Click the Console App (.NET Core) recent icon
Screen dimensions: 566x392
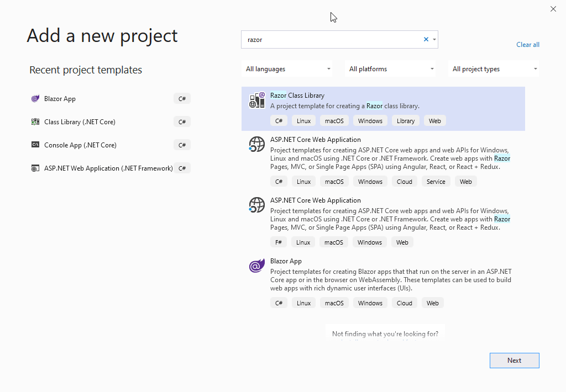click(35, 145)
